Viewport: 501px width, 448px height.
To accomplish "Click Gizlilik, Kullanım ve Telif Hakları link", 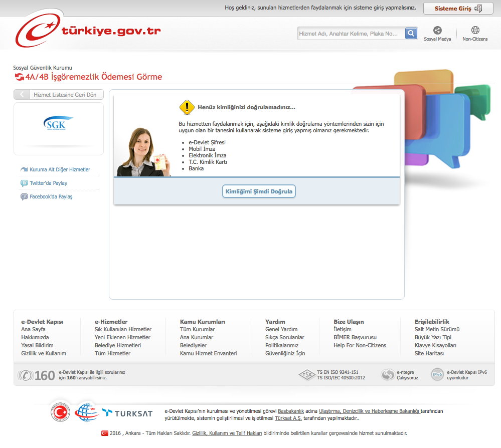I will (227, 433).
